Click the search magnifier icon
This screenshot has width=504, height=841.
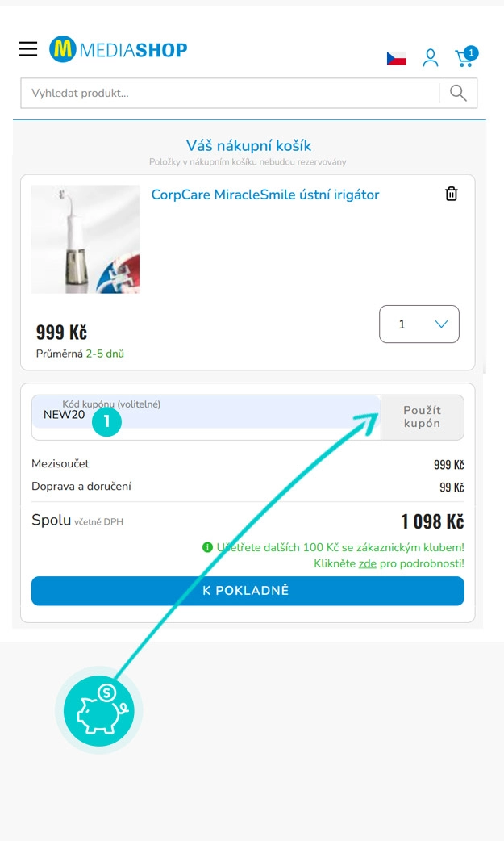pyautogui.click(x=458, y=93)
